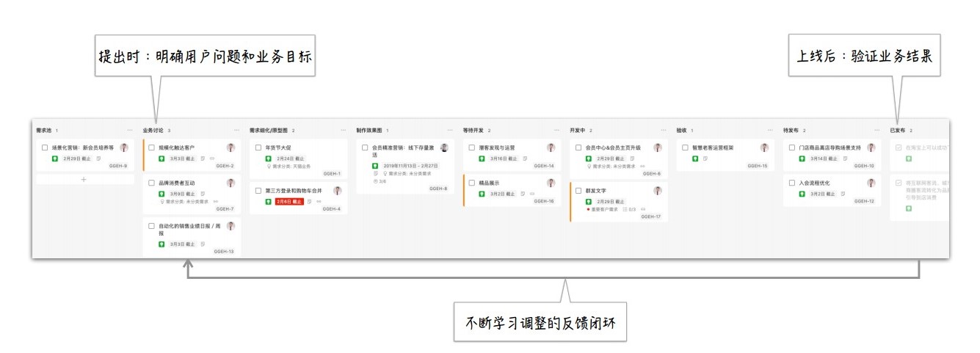
Task: Expand the 待发布 column options menu
Action: (876, 131)
